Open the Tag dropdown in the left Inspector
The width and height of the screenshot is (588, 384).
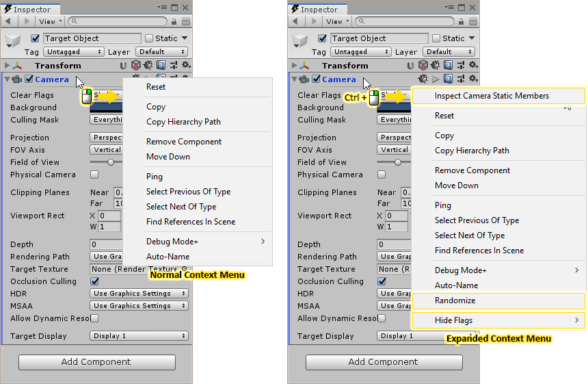click(73, 52)
